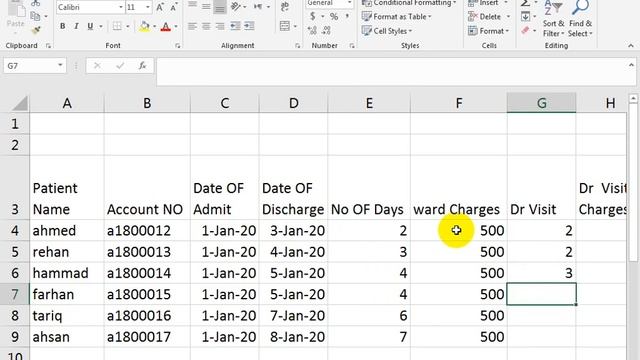
Task: Click the Format Painter brush icon
Action: pyautogui.click(x=36, y=30)
